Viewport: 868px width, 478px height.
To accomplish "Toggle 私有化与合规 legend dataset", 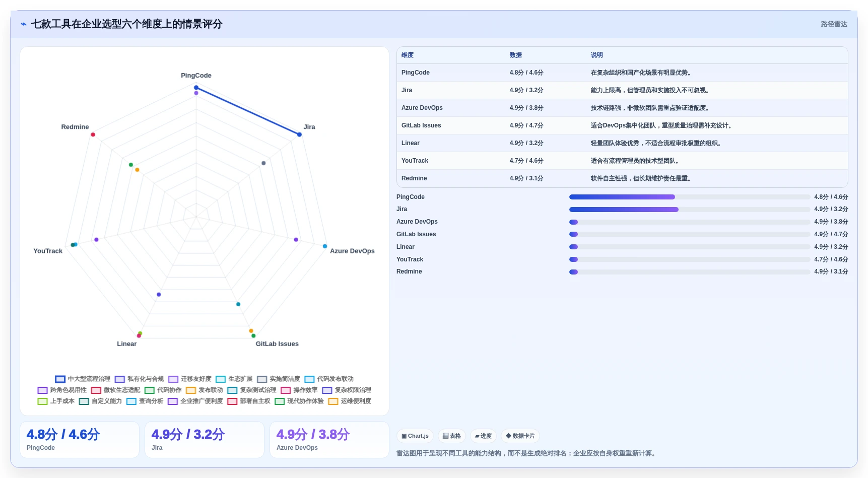I will point(139,379).
